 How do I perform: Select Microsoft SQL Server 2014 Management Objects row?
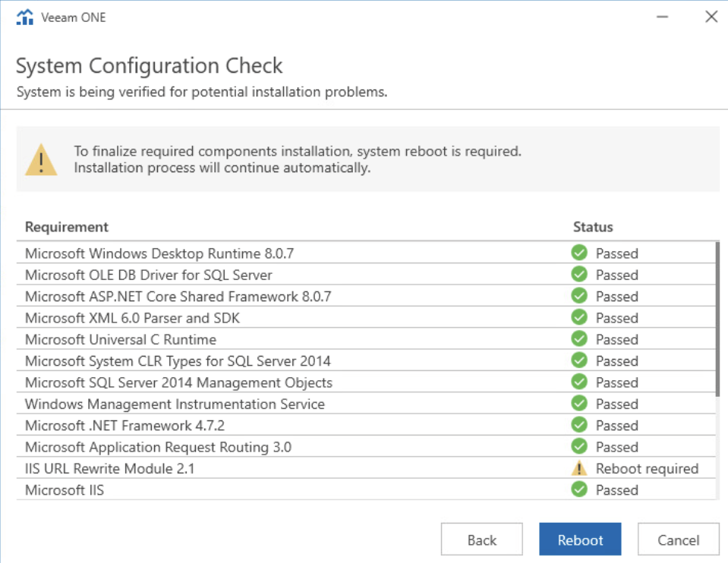click(366, 382)
